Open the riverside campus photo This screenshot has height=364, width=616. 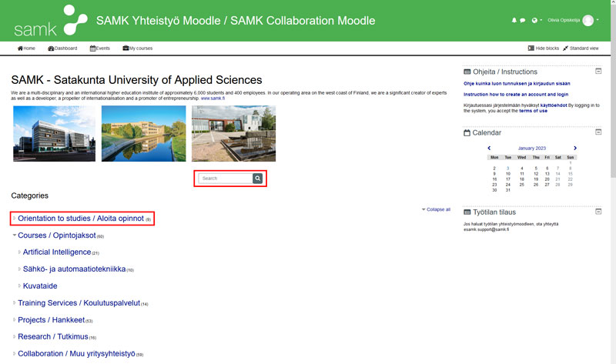coord(144,133)
